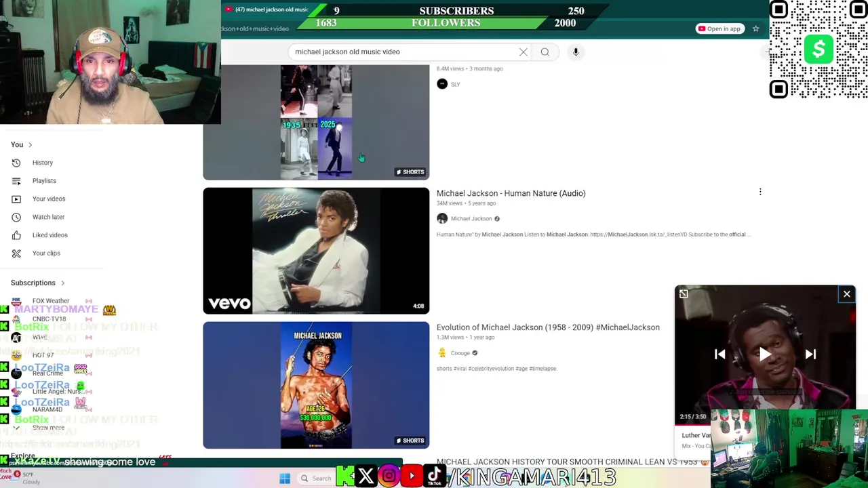Image resolution: width=868 pixels, height=488 pixels.
Task: Click the Couuge channel avatar
Action: (x=442, y=352)
